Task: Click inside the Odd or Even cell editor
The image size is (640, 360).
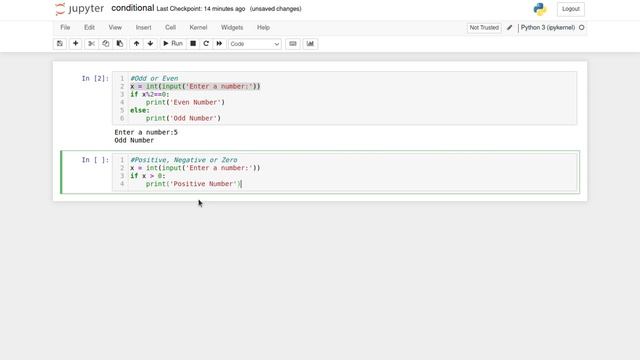Action: [345, 98]
